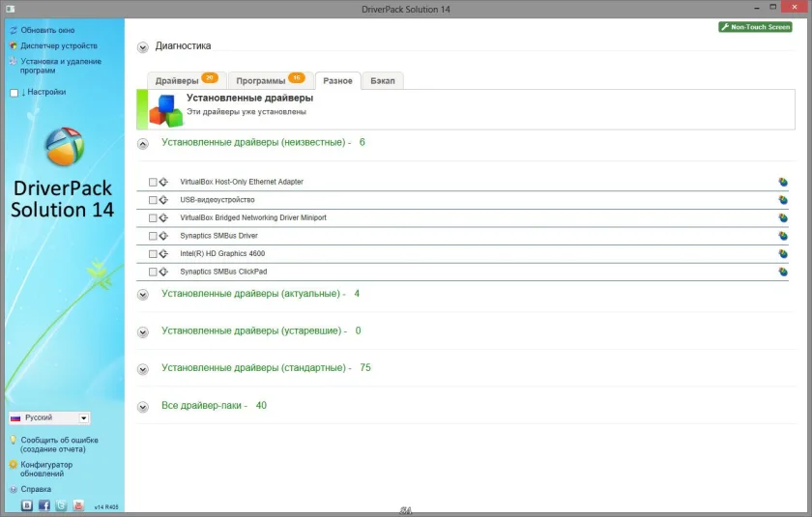This screenshot has height=517, width=812.
Task: Check the Synaptics SMBus ClickPad checkbox
Action: (x=153, y=272)
